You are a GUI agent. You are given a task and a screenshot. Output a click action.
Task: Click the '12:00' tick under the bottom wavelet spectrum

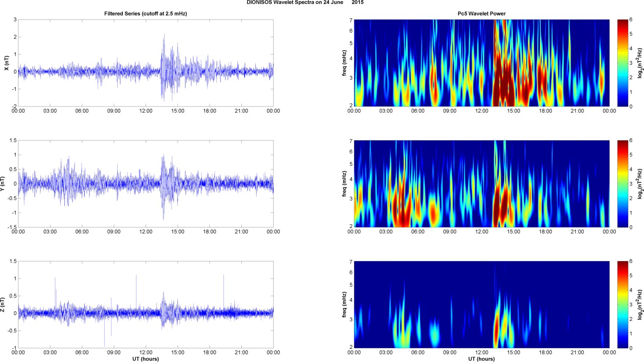pyautogui.click(x=481, y=353)
